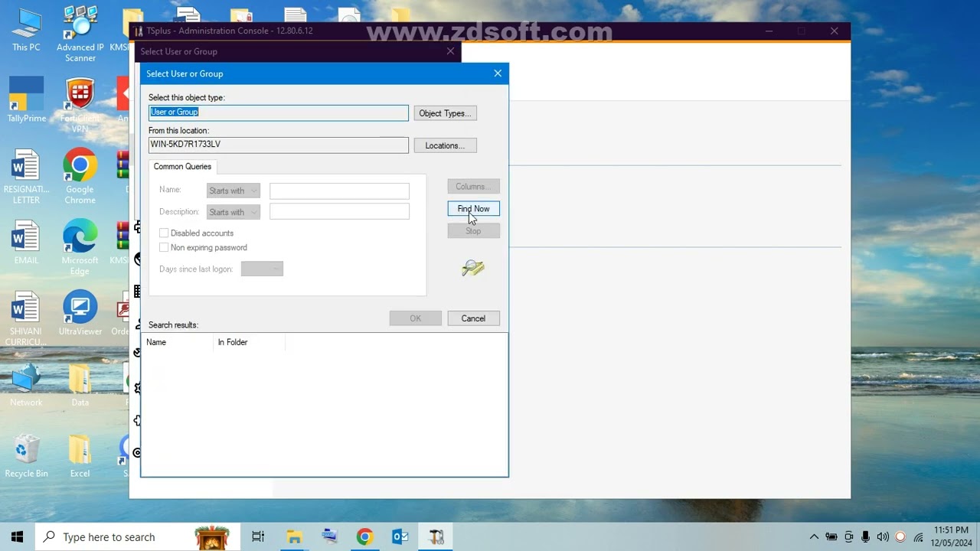Open the Network desktop icon
Viewport: 980px width, 551px height.
[x=26, y=385]
